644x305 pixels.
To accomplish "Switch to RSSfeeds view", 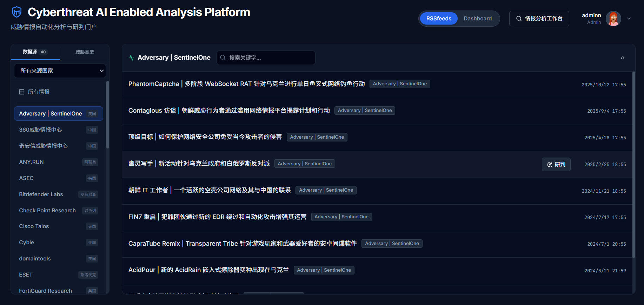I will click(x=439, y=19).
